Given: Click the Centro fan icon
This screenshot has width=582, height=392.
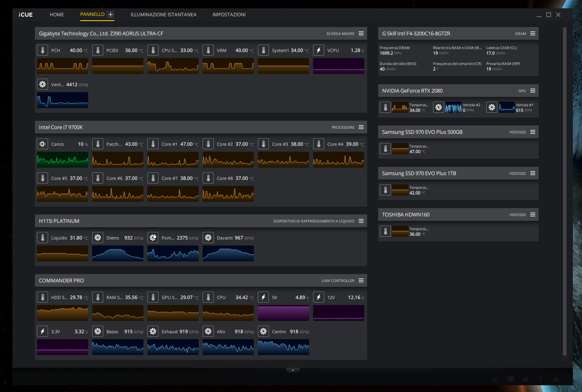Looking at the screenshot, I should pyautogui.click(x=263, y=331).
